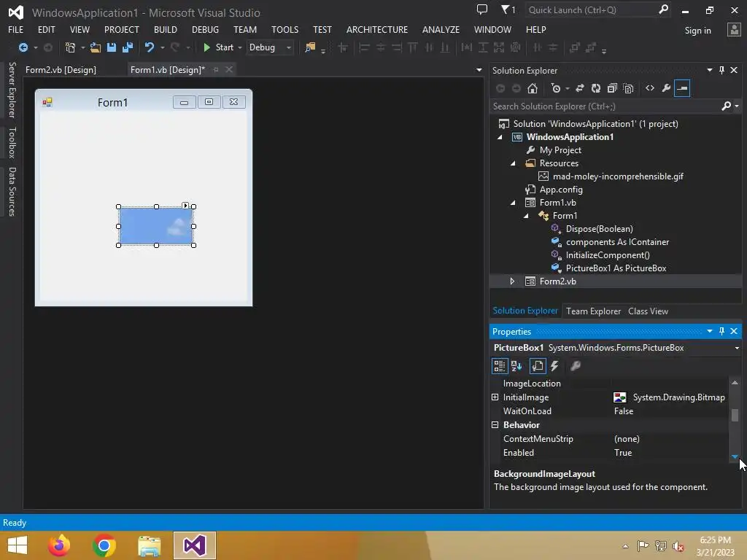This screenshot has height=560, width=747.
Task: Refresh Solution Explorer with the circular arrows
Action: 596,88
